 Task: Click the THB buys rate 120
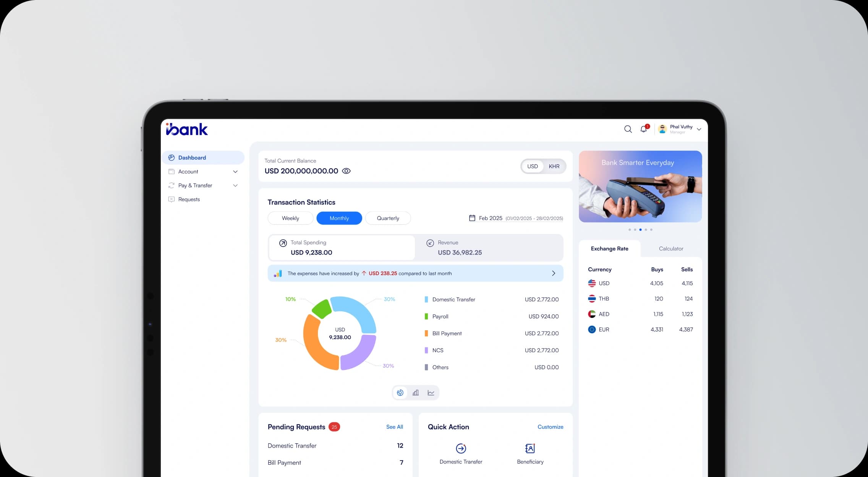659,299
